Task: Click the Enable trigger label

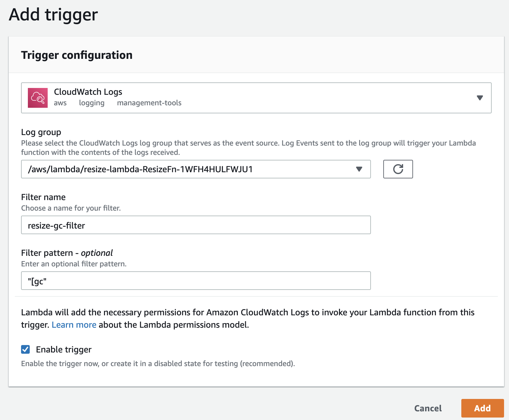Action: 64,349
